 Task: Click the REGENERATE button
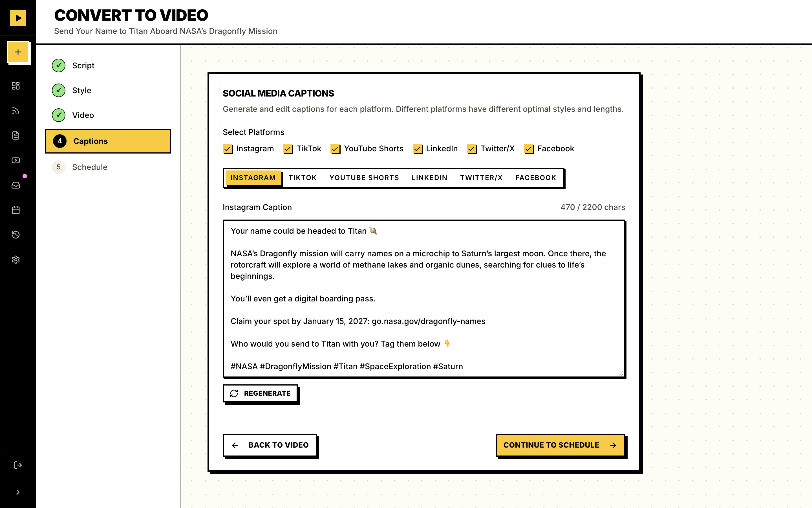(x=261, y=393)
